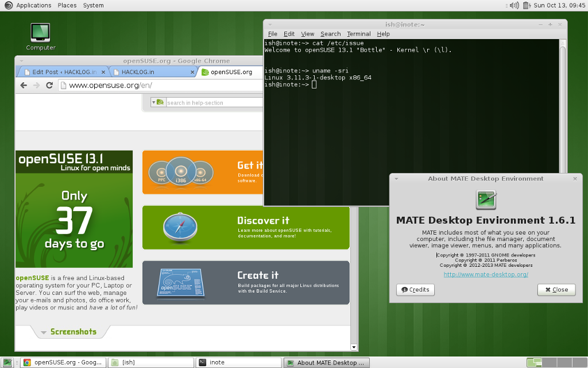Open the workspace switcher first workspace
The image size is (588, 368).
[534, 362]
